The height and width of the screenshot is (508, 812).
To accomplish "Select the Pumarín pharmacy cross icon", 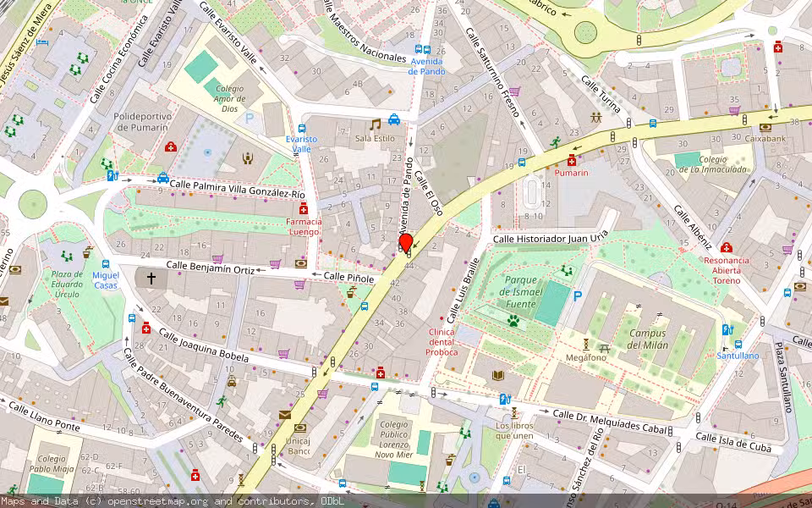I will 572,160.
